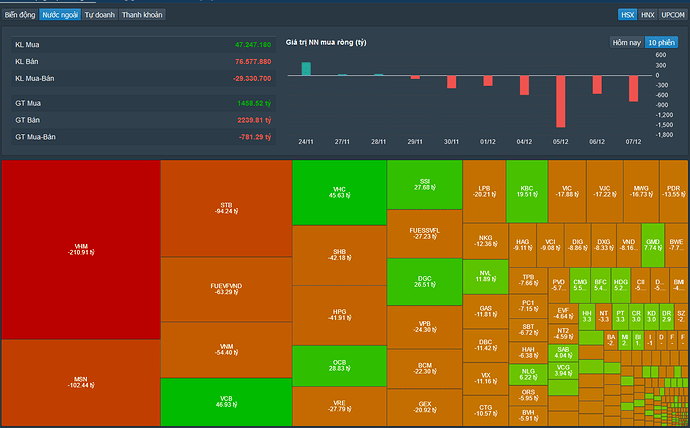Select the MWG heatmap tile
690x428 pixels.
(x=641, y=191)
